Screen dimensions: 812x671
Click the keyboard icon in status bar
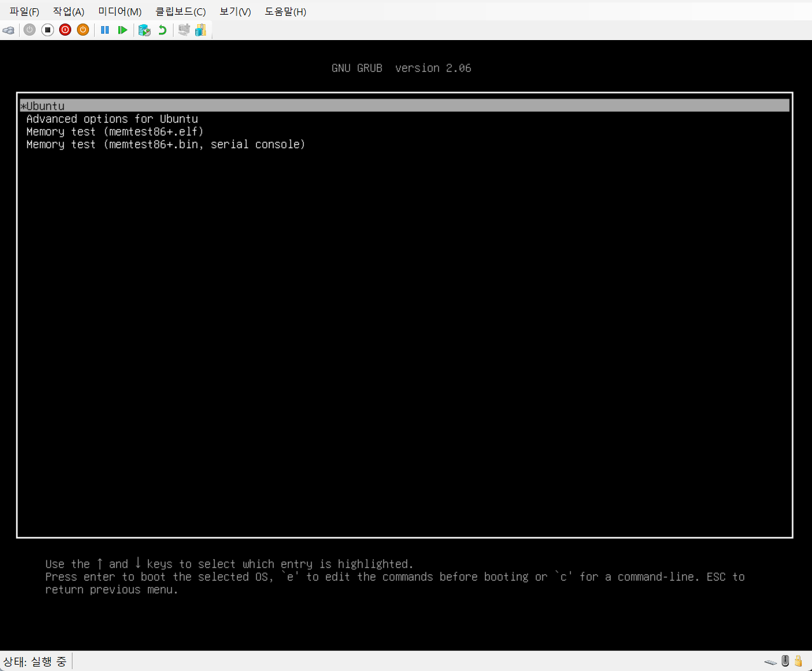771,662
